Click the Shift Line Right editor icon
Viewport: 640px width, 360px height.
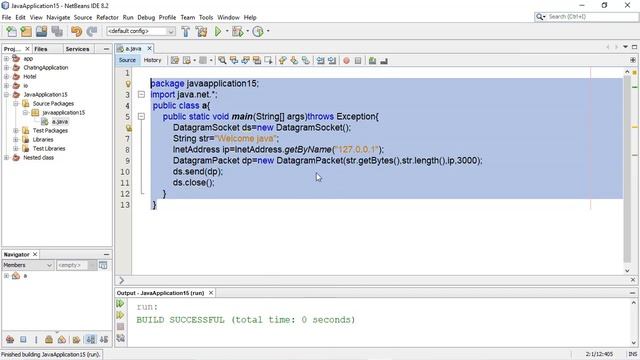coord(332,61)
